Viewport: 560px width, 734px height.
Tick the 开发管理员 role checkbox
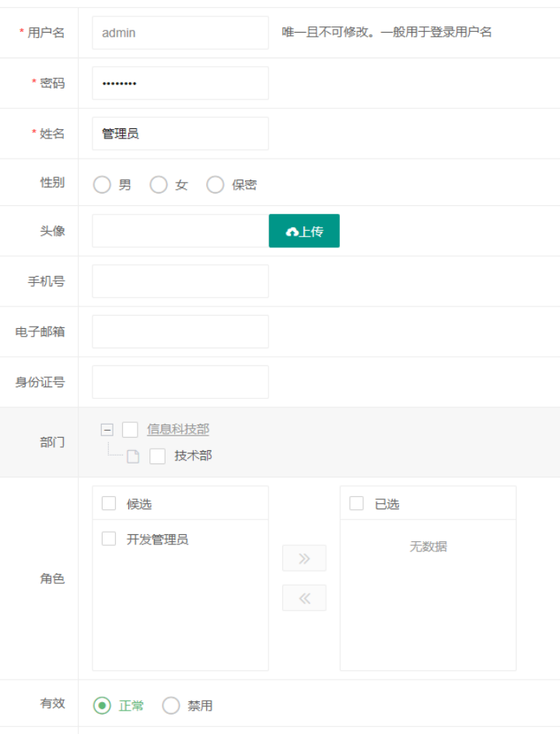click(x=109, y=539)
